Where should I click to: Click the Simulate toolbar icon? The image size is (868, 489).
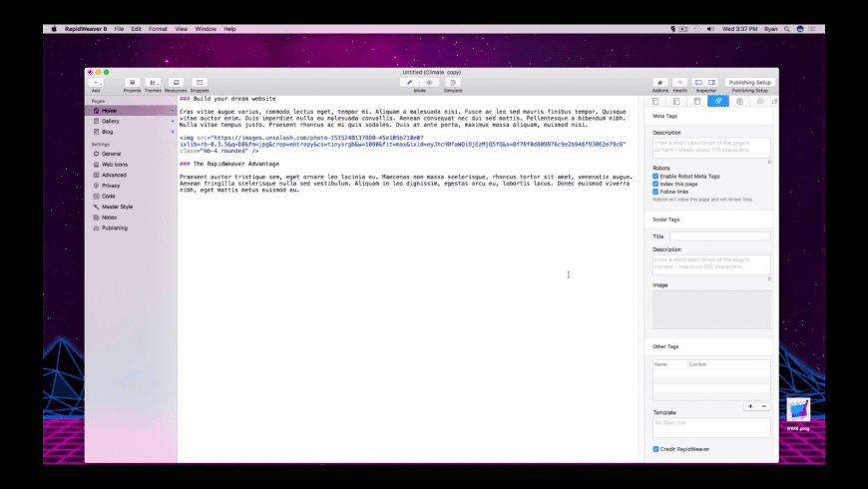(x=453, y=83)
